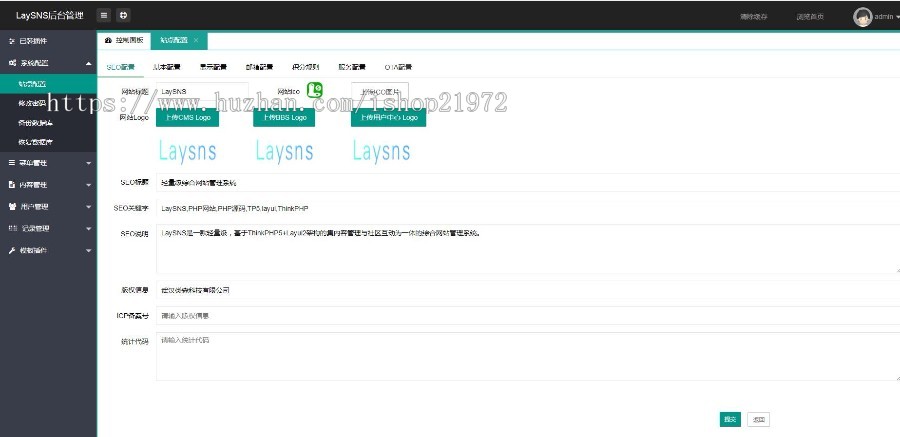Click the 上传CMS Logo button

pyautogui.click(x=188, y=117)
